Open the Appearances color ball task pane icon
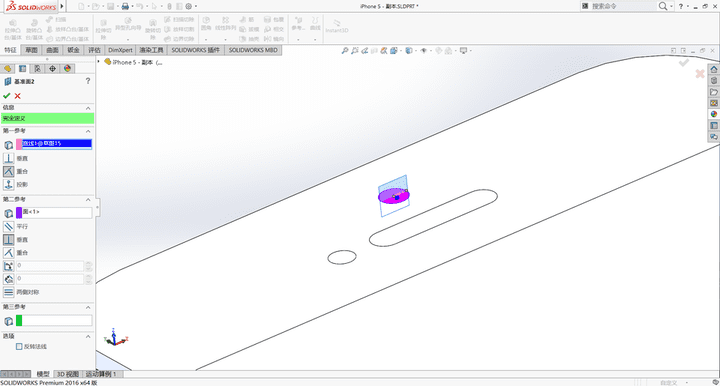The height and width of the screenshot is (386, 720). click(x=714, y=114)
